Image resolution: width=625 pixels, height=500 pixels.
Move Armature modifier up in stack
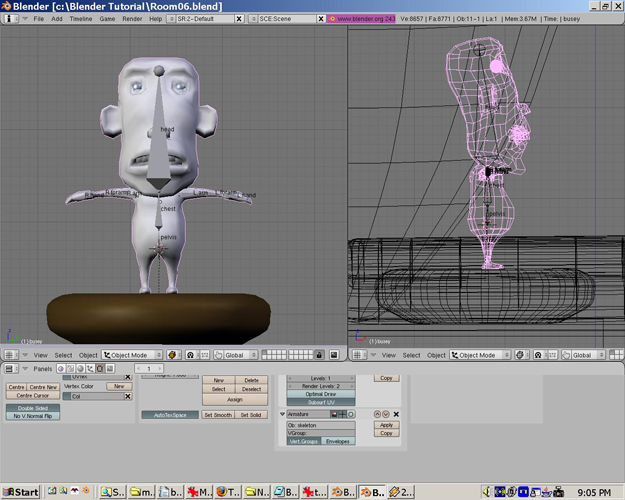378,414
